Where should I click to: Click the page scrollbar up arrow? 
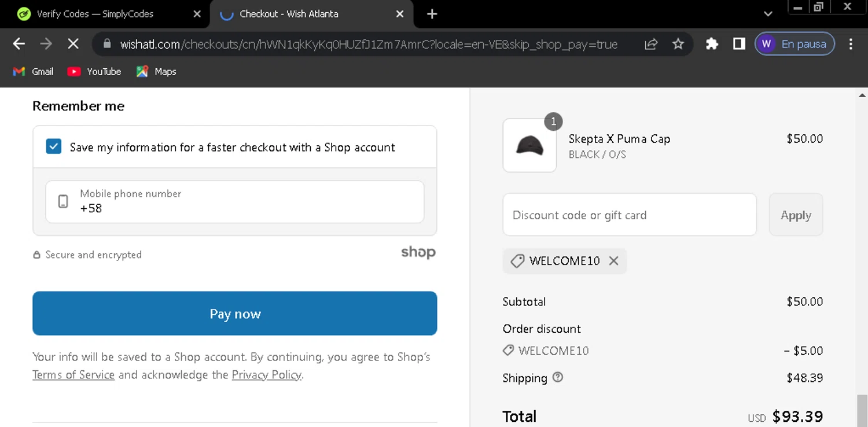click(862, 95)
